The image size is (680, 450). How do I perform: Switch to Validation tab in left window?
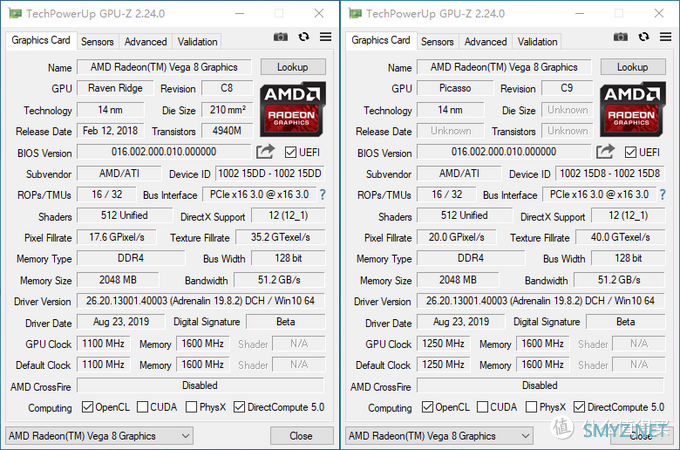(x=197, y=42)
